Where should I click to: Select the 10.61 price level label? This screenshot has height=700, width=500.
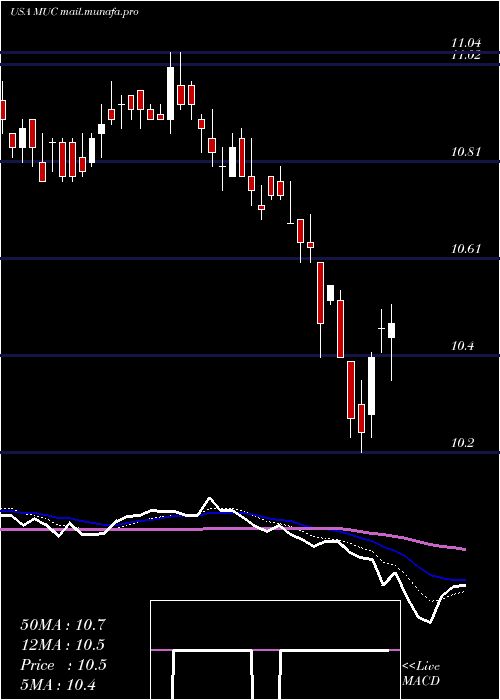[466, 249]
